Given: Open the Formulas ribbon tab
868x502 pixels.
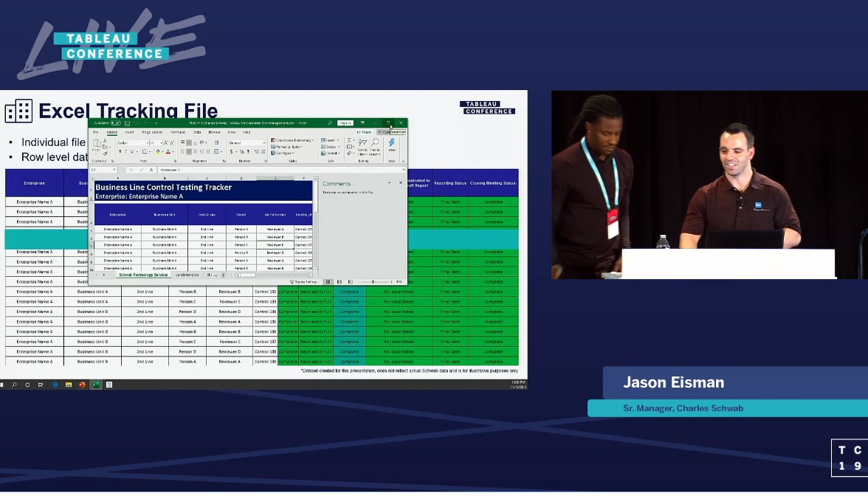Looking at the screenshot, I should point(178,132).
